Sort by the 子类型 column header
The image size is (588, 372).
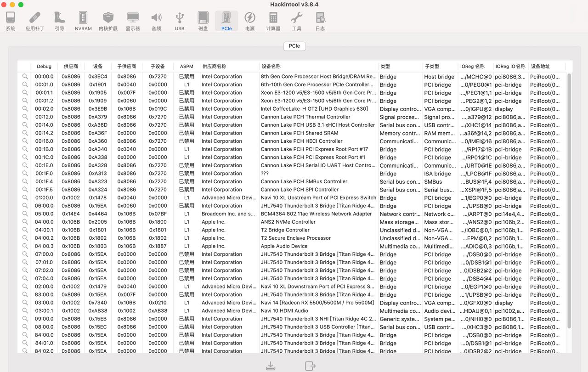click(x=440, y=67)
